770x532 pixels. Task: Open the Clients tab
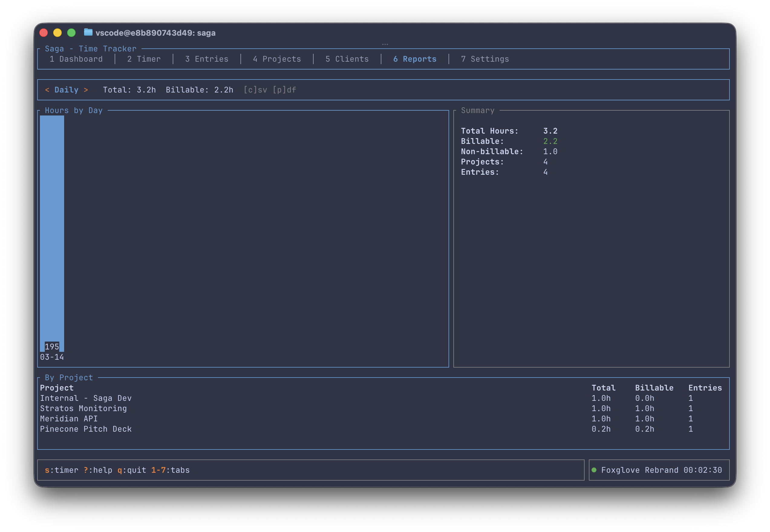point(347,59)
